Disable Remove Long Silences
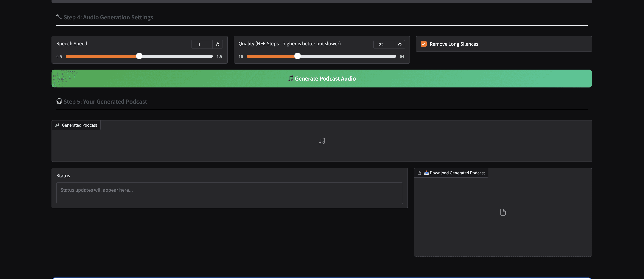This screenshot has width=644, height=279. [424, 44]
